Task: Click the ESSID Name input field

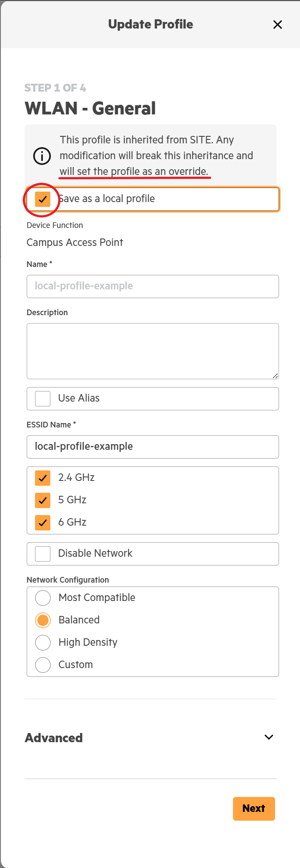Action: click(152, 447)
